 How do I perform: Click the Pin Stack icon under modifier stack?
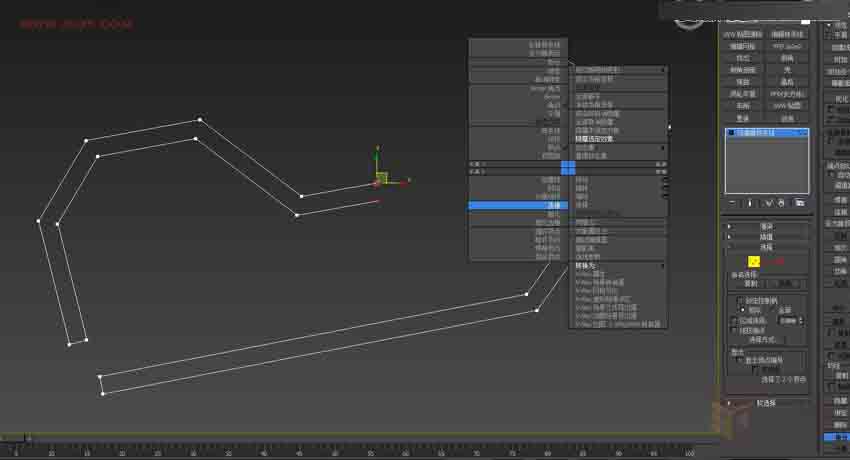pyautogui.click(x=732, y=204)
